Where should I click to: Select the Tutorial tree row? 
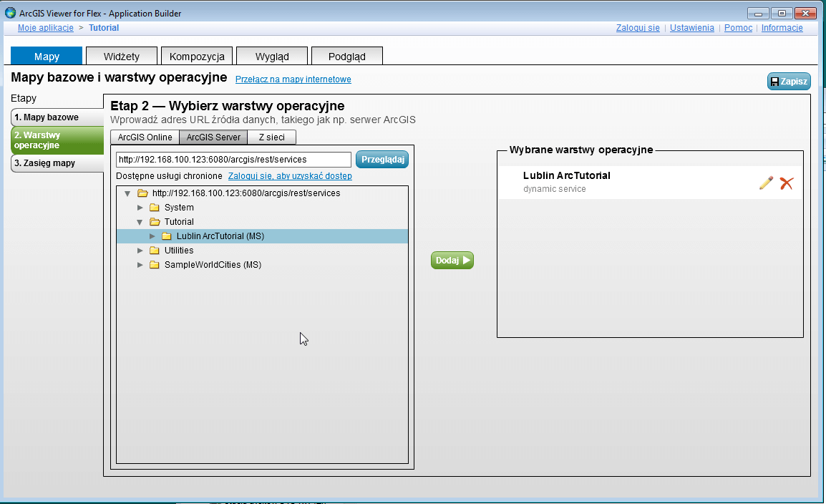(263, 222)
